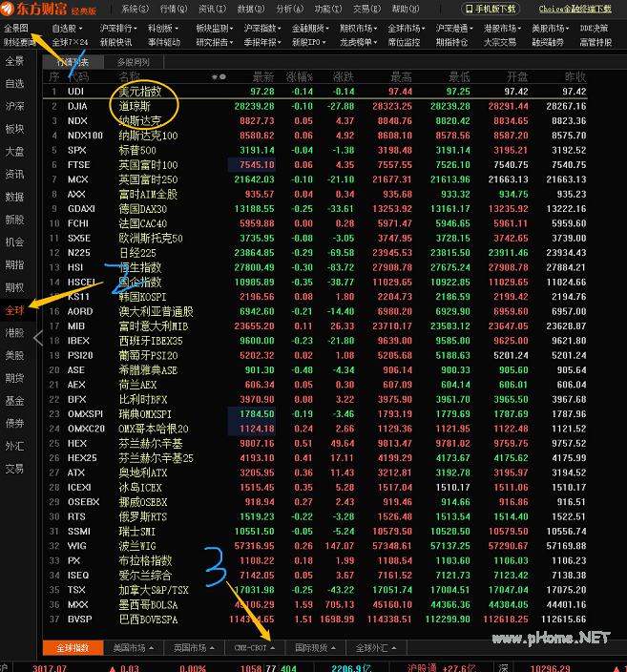Open the 资讯(I) menu in the menu bar
627x672 pixels.
point(212,9)
